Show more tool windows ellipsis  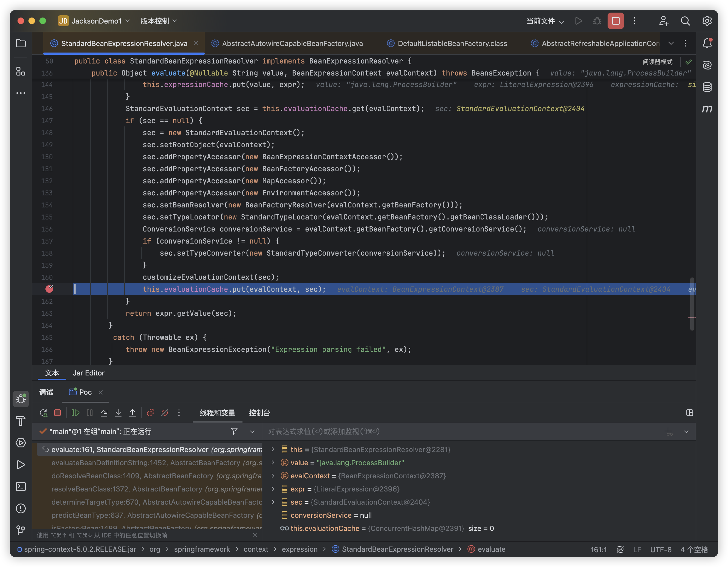click(x=21, y=93)
